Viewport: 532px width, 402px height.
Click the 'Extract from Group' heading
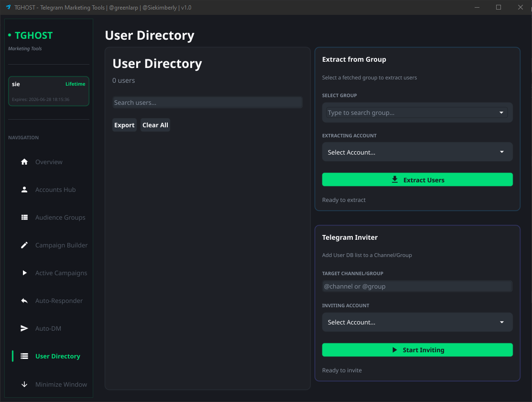(354, 59)
